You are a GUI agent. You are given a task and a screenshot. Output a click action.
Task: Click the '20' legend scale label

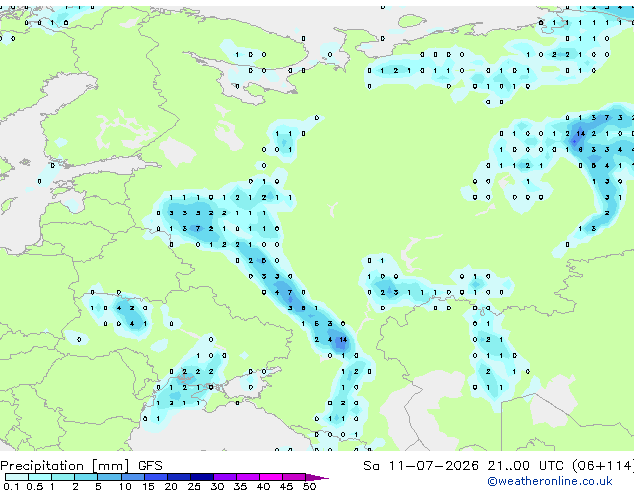pyautogui.click(x=171, y=486)
